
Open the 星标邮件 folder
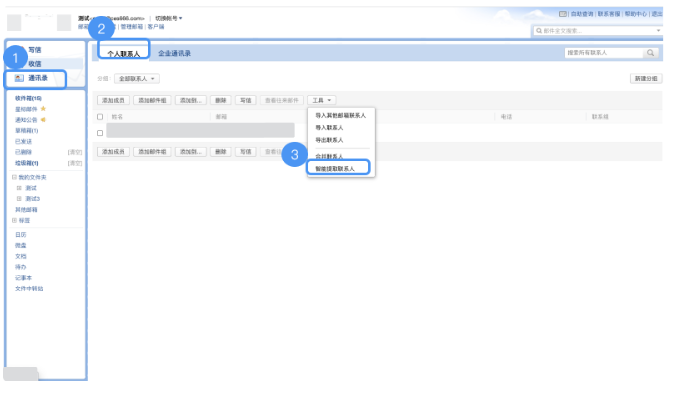pos(26,109)
